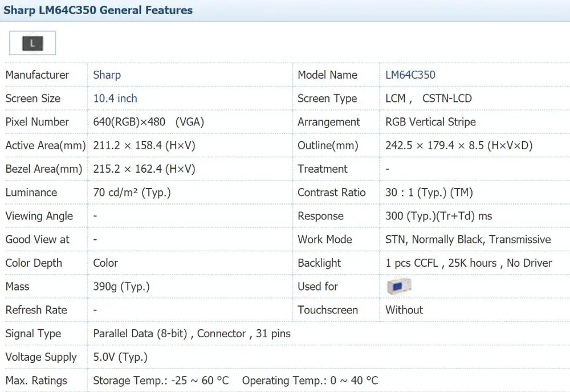Click the 70 cd/m² luminance value
This screenshot has height=392, width=570.
coord(132,193)
